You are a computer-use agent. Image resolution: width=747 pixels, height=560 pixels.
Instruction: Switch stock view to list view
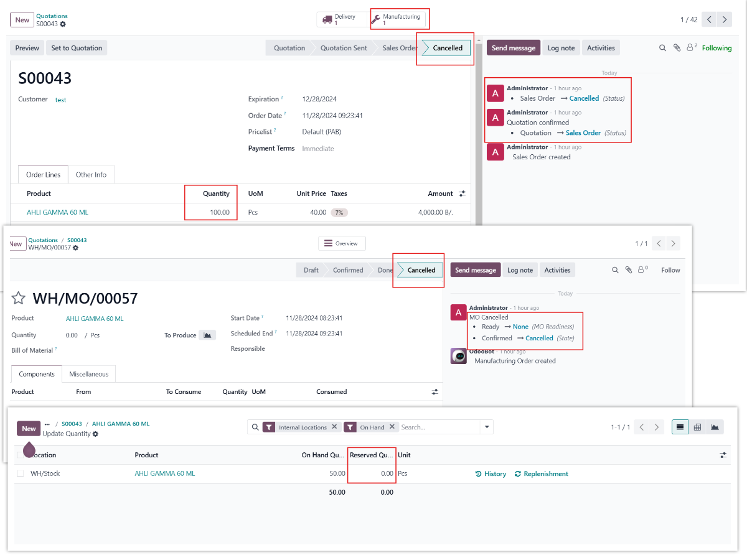pyautogui.click(x=680, y=427)
